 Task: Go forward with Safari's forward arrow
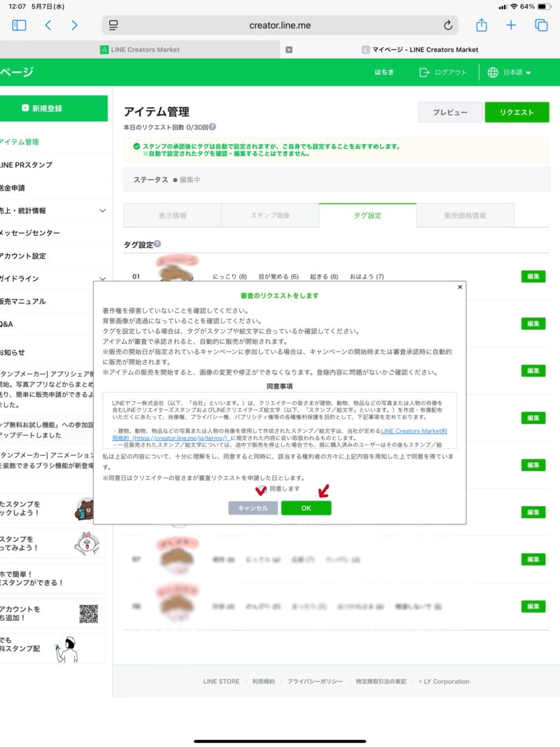click(x=74, y=25)
